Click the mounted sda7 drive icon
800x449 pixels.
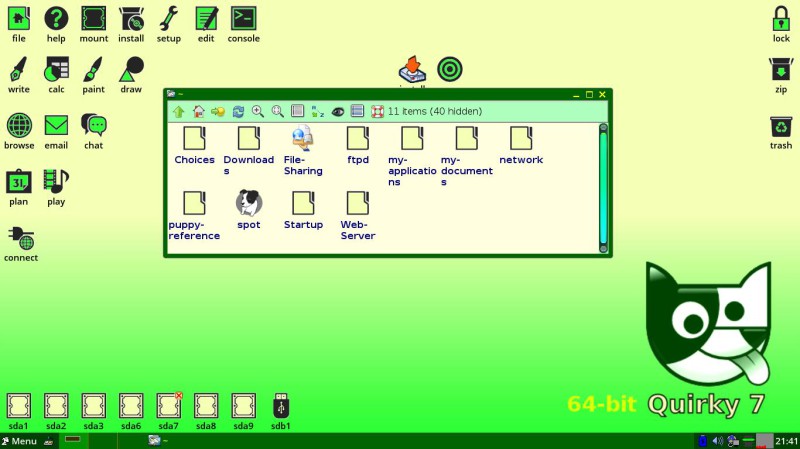coord(169,406)
